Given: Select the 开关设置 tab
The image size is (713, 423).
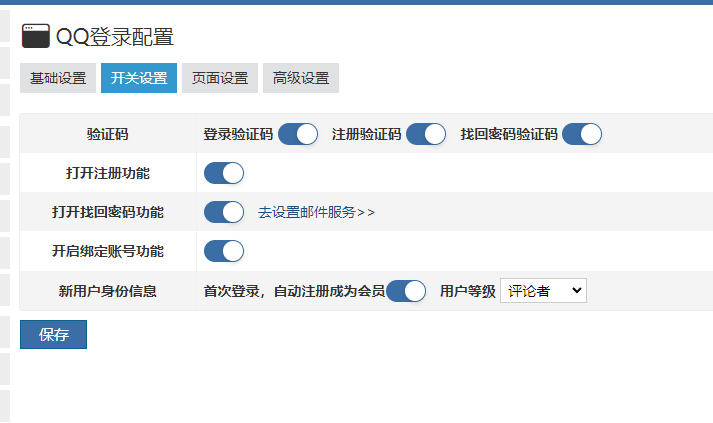Looking at the screenshot, I should click(139, 78).
